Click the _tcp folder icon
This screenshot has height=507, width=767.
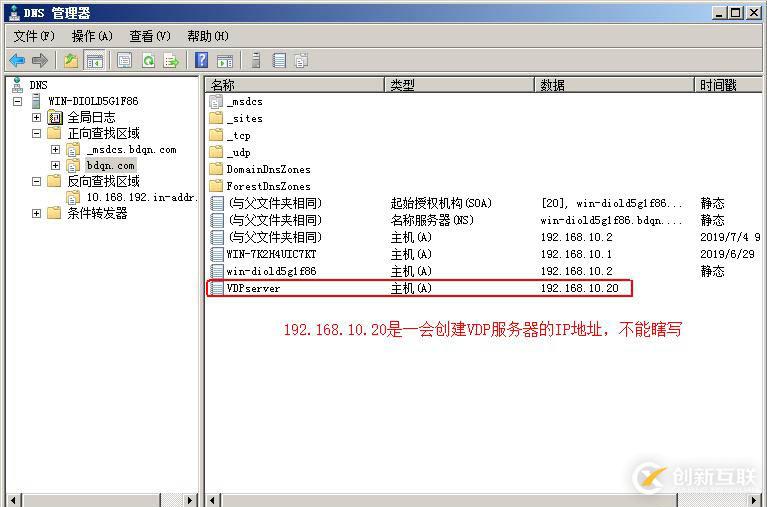click(216, 136)
